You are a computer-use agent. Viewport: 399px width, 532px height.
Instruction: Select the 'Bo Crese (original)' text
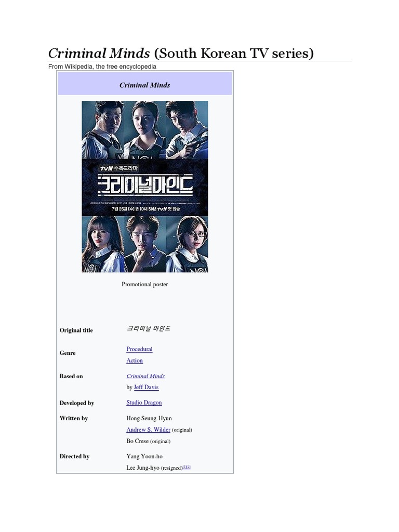[x=148, y=441]
